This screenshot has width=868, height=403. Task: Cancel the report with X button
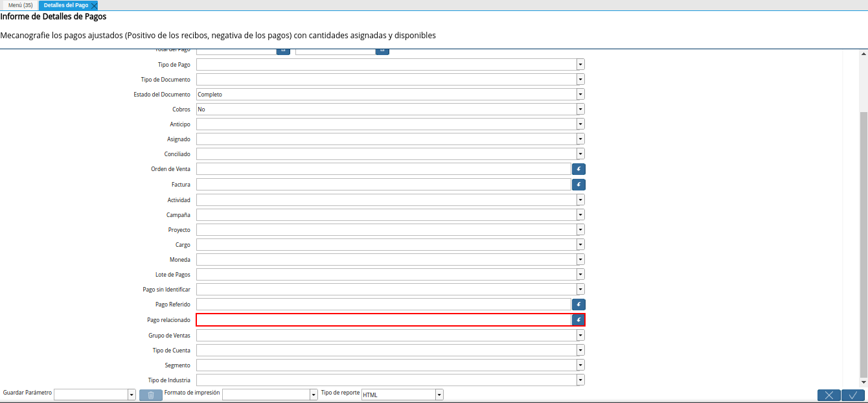(x=829, y=395)
